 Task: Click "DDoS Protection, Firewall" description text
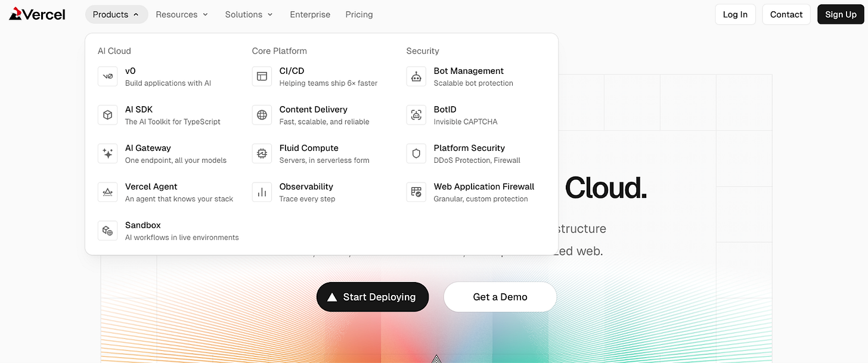pos(477,160)
